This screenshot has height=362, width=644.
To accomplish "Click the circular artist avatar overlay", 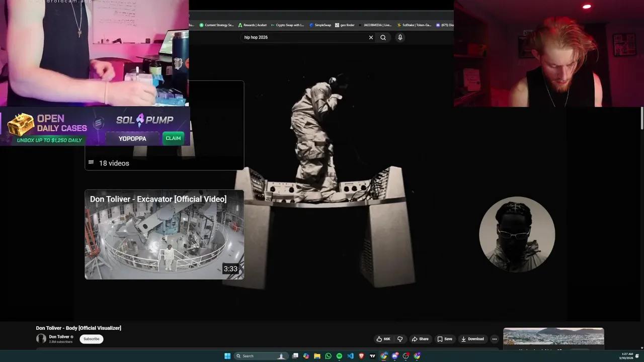I will click(x=517, y=234).
